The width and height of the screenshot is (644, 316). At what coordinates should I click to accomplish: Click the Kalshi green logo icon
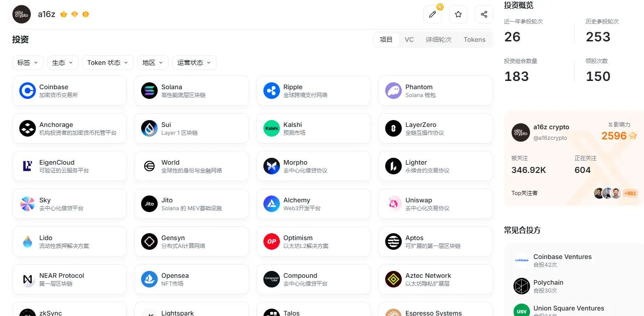coord(272,128)
